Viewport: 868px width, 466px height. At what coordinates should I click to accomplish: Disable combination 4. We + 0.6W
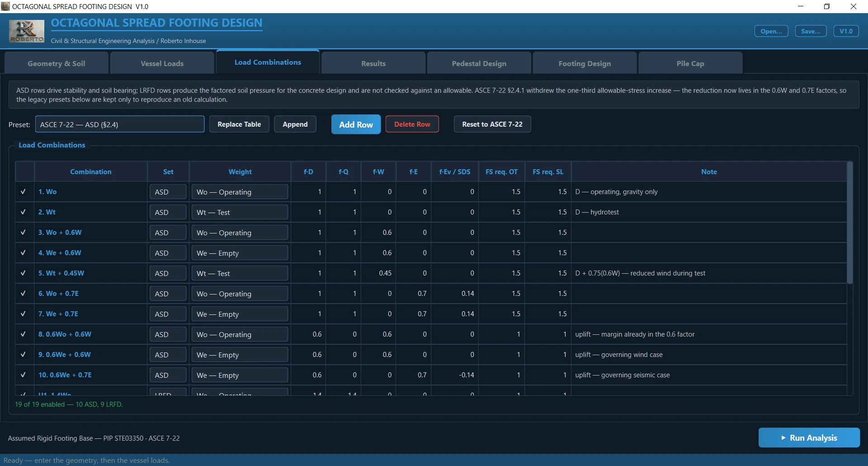pos(23,253)
